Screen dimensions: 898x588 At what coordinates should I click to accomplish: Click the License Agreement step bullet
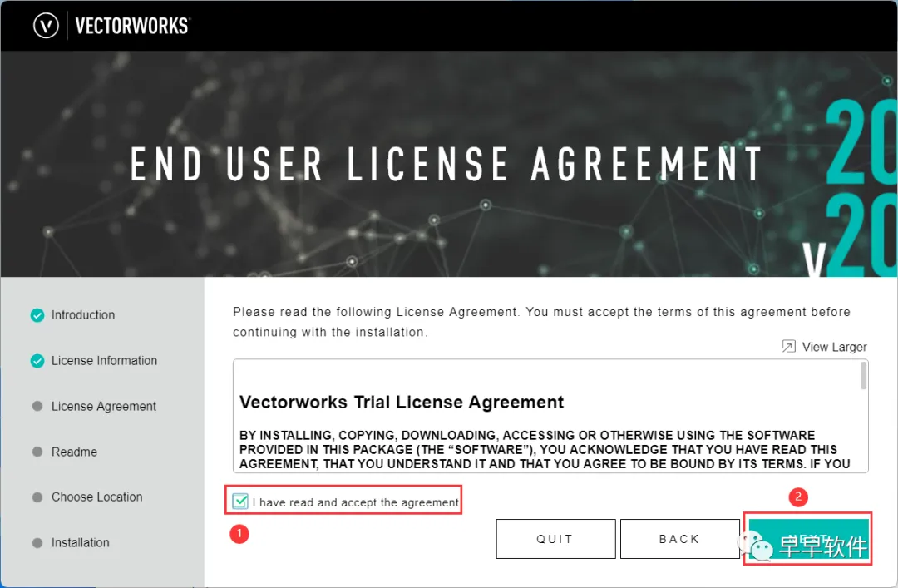(37, 407)
